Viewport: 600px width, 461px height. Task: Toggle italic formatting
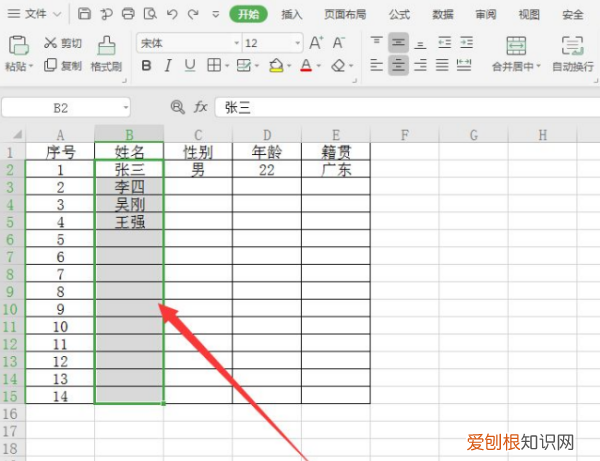click(x=168, y=65)
